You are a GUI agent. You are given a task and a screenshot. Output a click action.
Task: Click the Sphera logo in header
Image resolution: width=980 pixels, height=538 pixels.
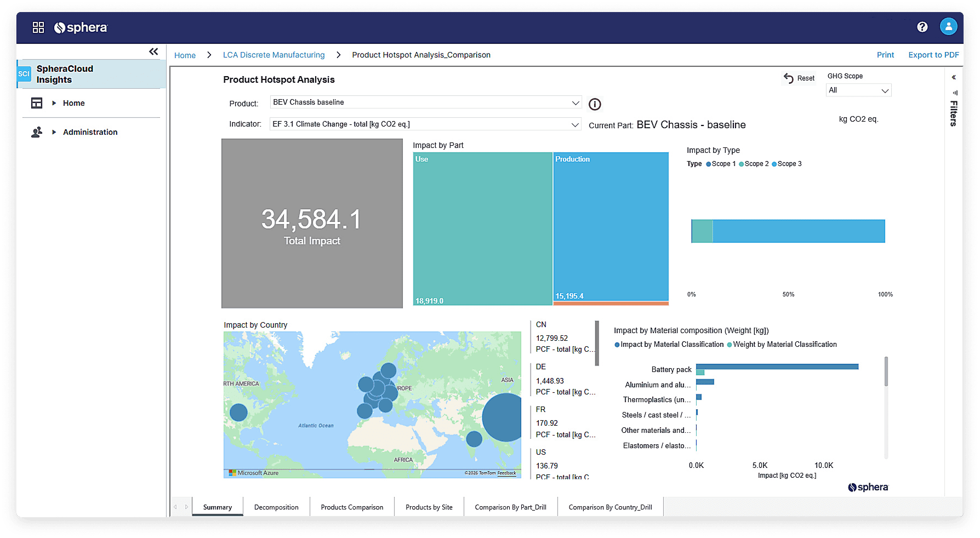(x=81, y=27)
